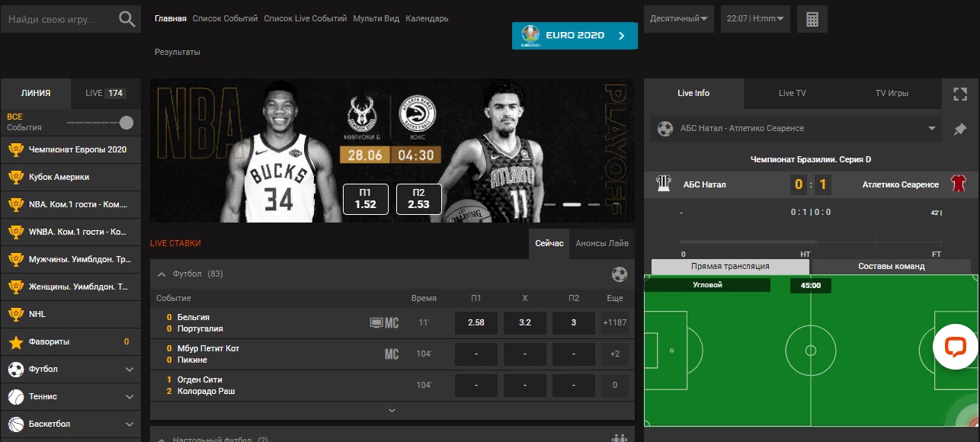980x442 pixels.
Task: Click the search magnifier icon
Action: coord(127,19)
